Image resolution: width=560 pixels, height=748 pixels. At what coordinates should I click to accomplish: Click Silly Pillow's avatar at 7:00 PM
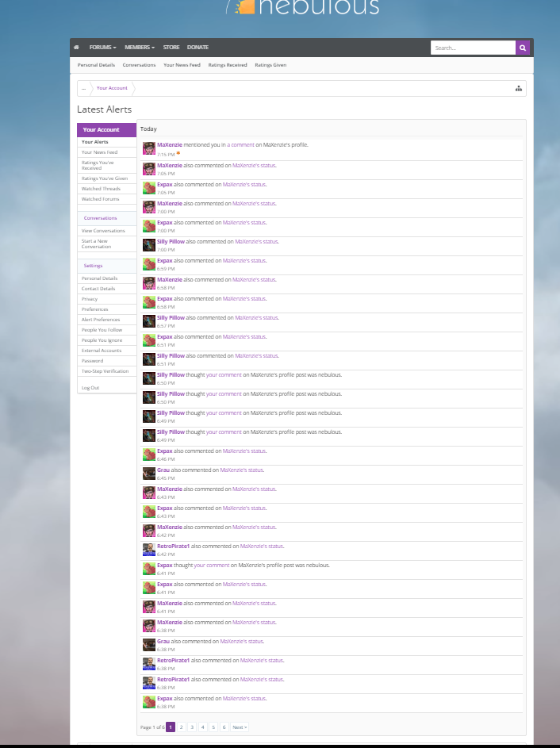pos(149,245)
